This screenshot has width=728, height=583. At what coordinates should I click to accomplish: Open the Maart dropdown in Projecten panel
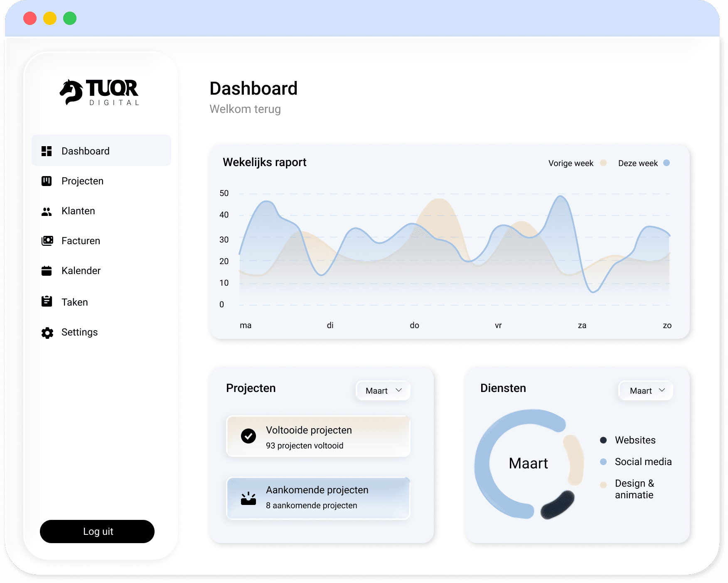point(383,390)
